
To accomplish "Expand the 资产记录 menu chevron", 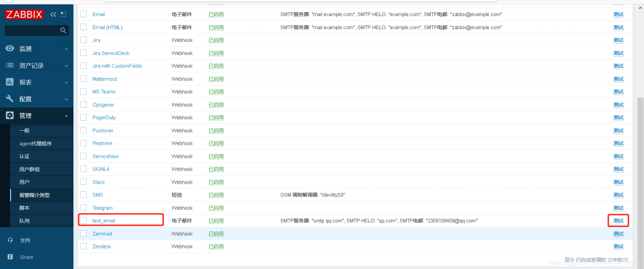I will tap(66, 66).
